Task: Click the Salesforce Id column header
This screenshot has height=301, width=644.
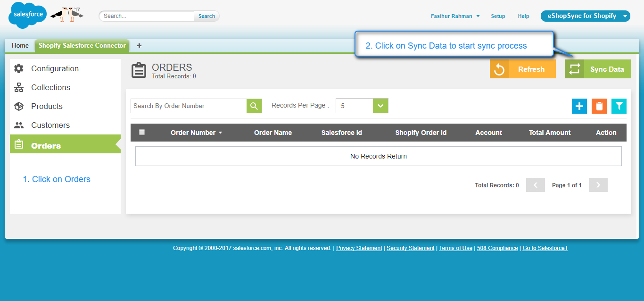Action: (342, 133)
